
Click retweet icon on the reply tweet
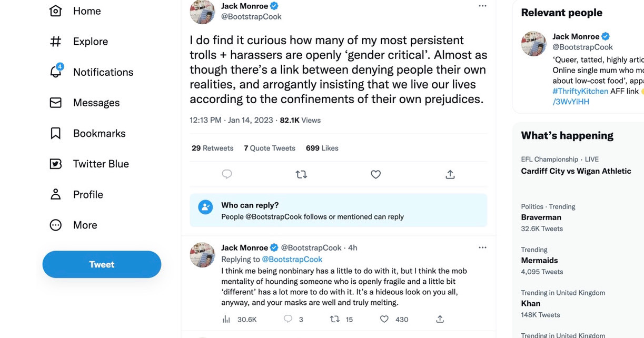click(334, 319)
